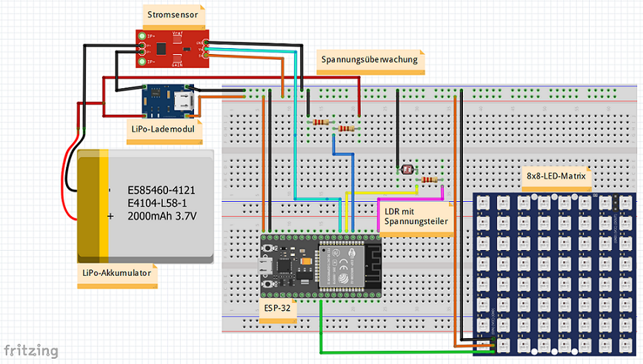Select the LiPo-Akkumulator note label
The image size is (643, 364).
pyautogui.click(x=116, y=274)
